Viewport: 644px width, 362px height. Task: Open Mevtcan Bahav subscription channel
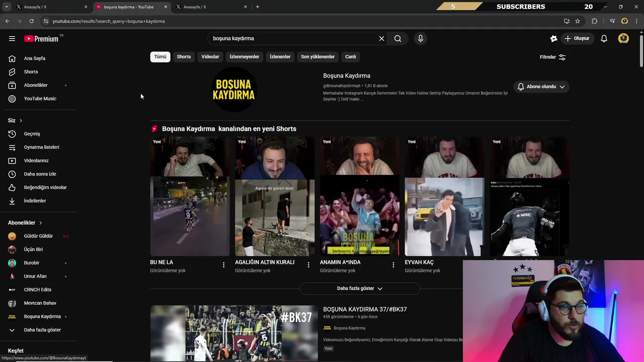pyautogui.click(x=40, y=303)
